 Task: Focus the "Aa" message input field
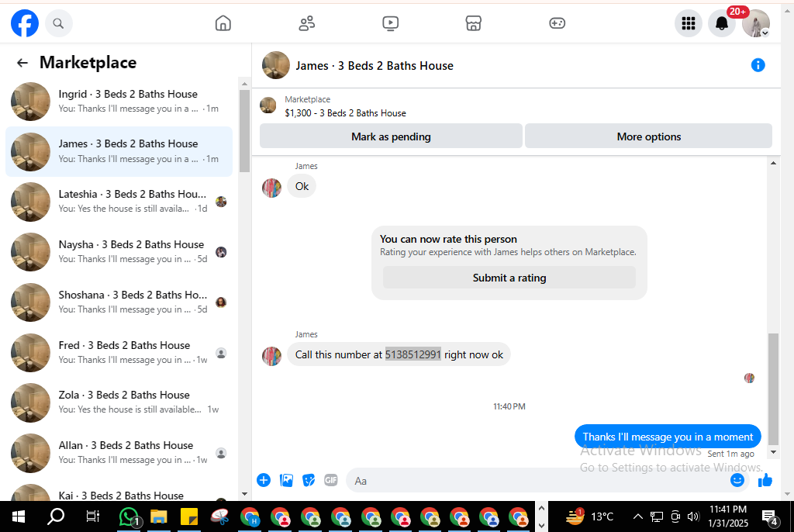537,480
